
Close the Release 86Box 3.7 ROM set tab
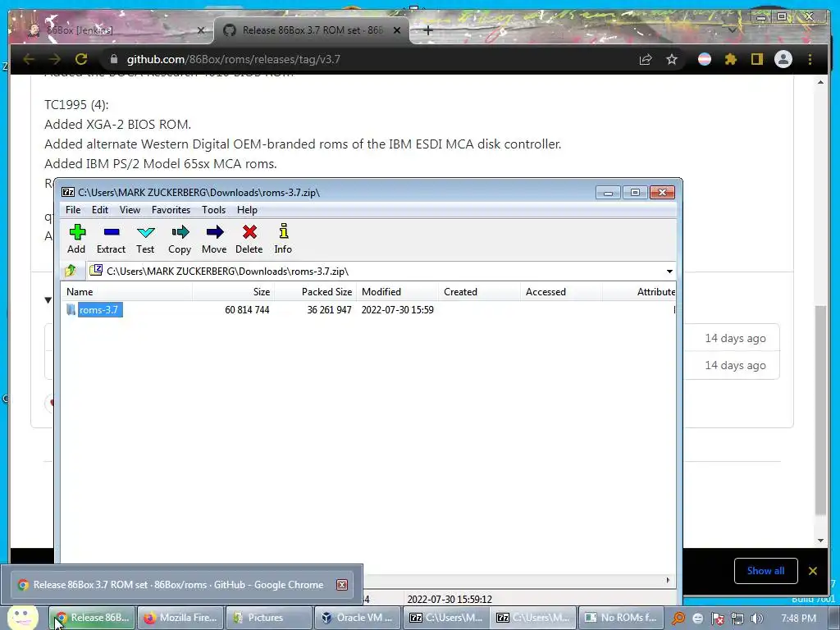point(397,30)
